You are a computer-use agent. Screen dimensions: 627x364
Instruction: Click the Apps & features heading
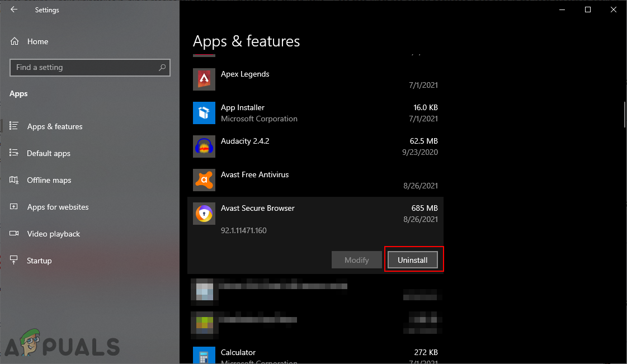click(246, 41)
